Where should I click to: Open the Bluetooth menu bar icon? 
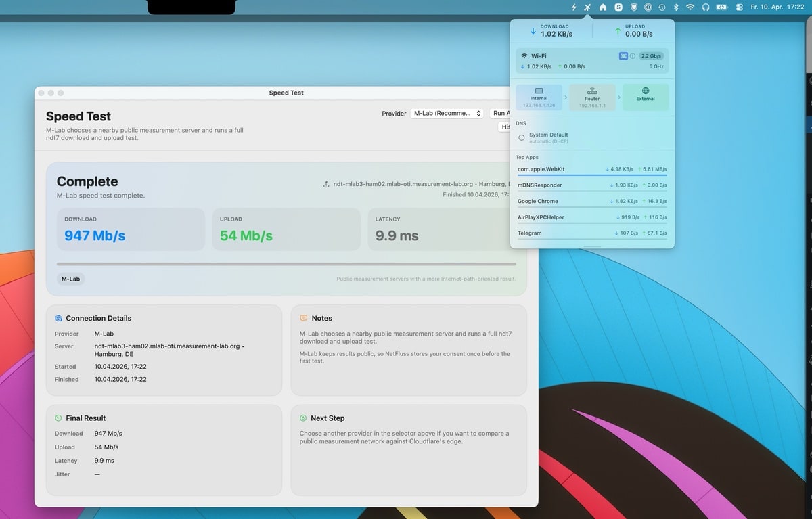pos(675,7)
